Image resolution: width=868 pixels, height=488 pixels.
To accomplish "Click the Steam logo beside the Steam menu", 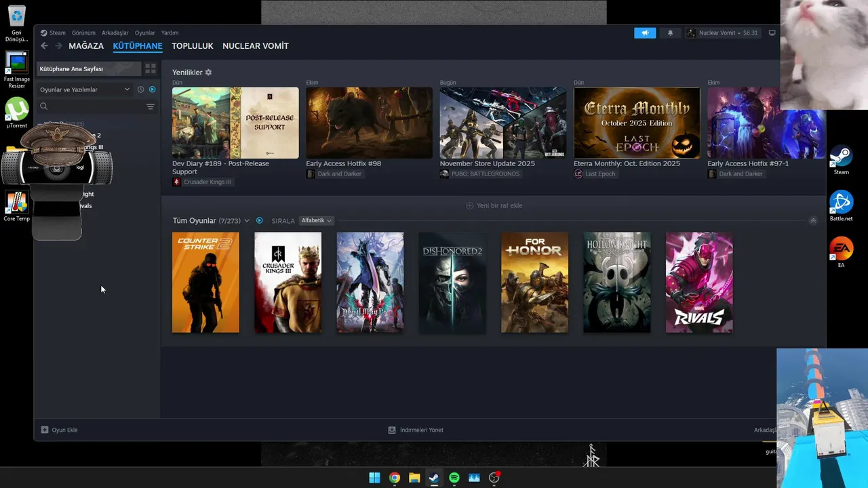I will pos(43,33).
